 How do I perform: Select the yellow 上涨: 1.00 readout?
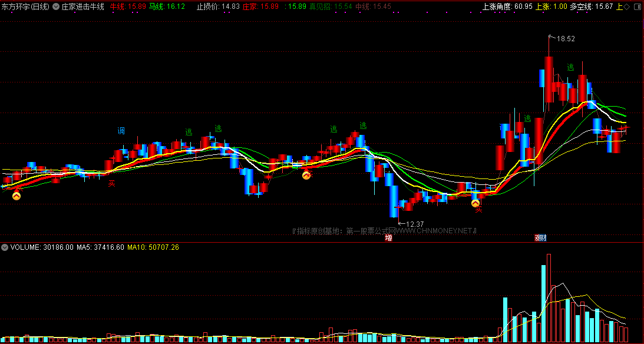point(551,6)
